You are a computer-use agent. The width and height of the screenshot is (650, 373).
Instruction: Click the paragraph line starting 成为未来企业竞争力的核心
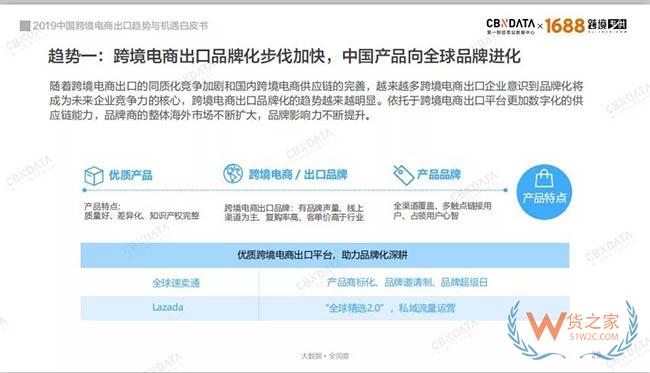tap(316, 101)
